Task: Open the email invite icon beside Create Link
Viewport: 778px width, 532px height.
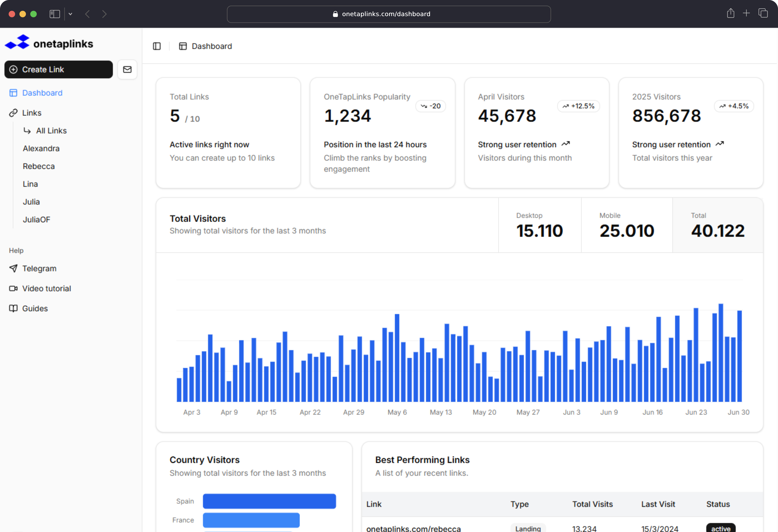Action: tap(127, 69)
